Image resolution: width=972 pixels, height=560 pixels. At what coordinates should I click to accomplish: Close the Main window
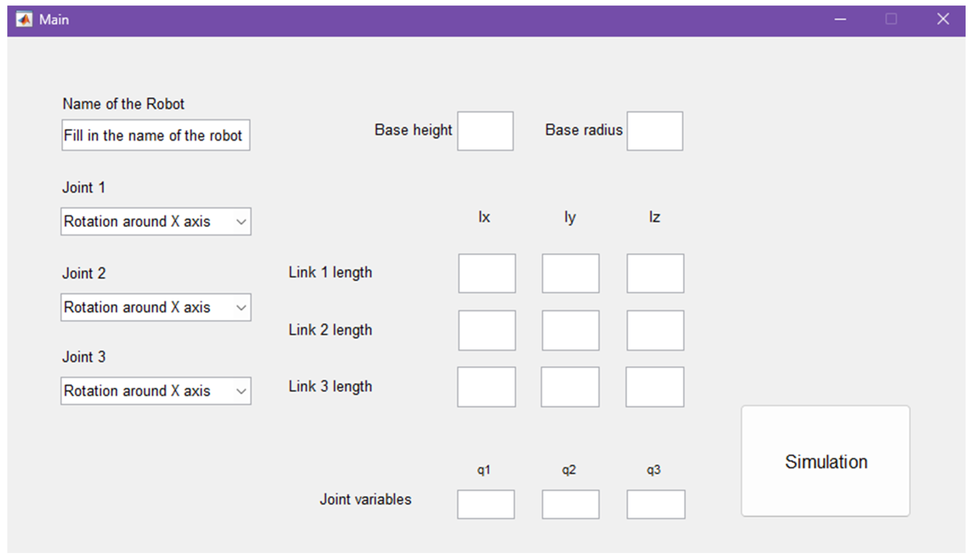pyautogui.click(x=943, y=19)
